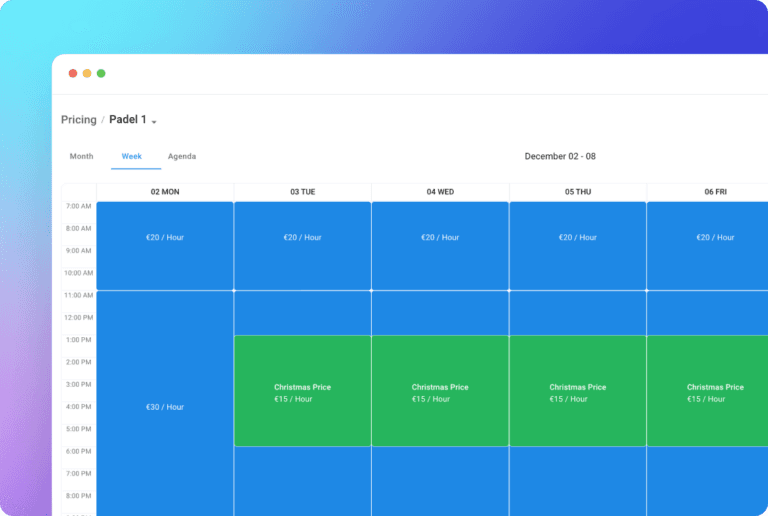Click the 12:00 PM time label
The image size is (768, 516).
click(x=78, y=317)
